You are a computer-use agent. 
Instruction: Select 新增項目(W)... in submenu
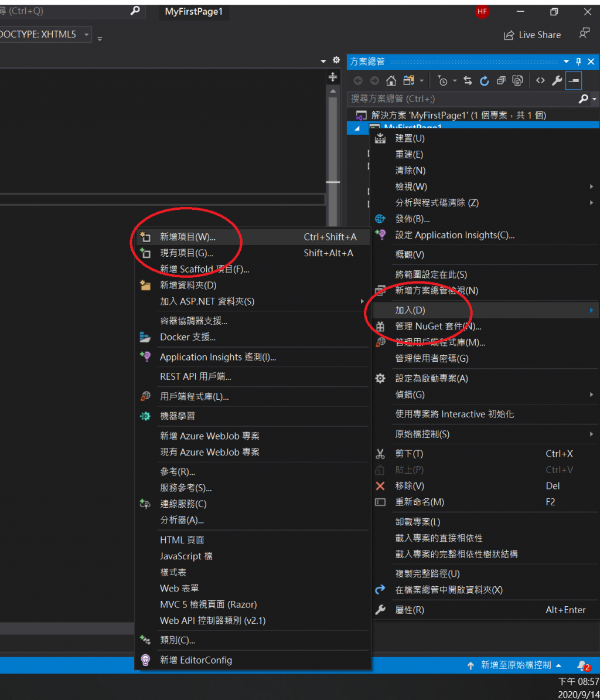(253, 237)
